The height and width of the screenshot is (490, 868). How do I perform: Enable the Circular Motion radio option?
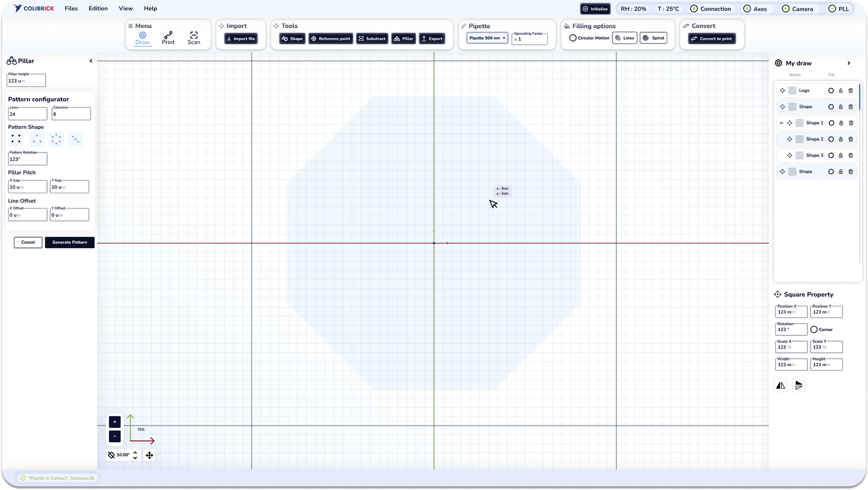(573, 38)
